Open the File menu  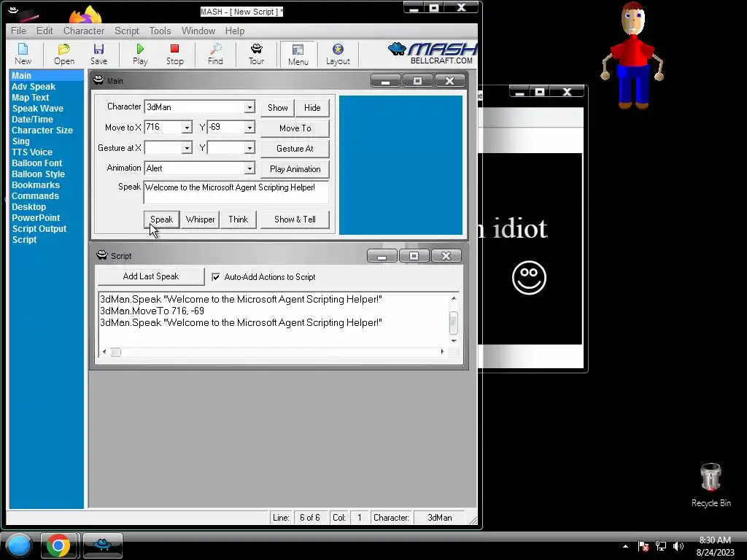[x=18, y=31]
